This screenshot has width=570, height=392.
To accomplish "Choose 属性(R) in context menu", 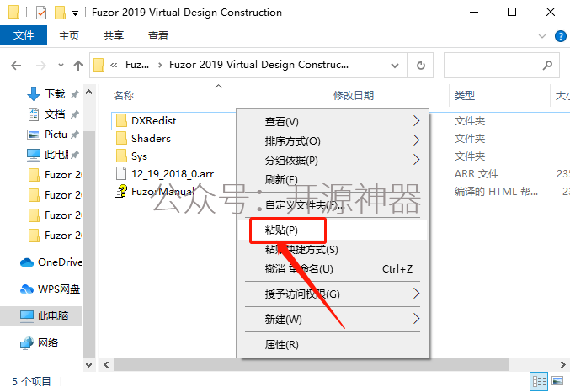I will pos(333,344).
